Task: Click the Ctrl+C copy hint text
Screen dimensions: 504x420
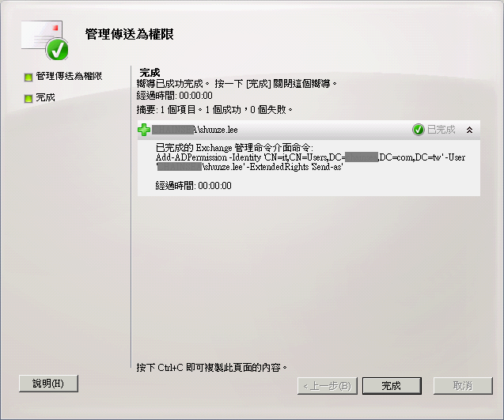Action: (211, 367)
